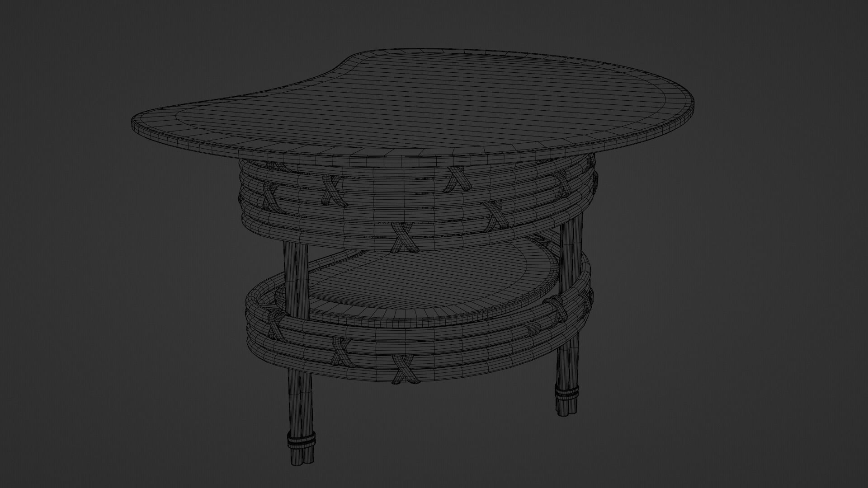
Task: Pick the front left table leg
Action: (x=298, y=352)
